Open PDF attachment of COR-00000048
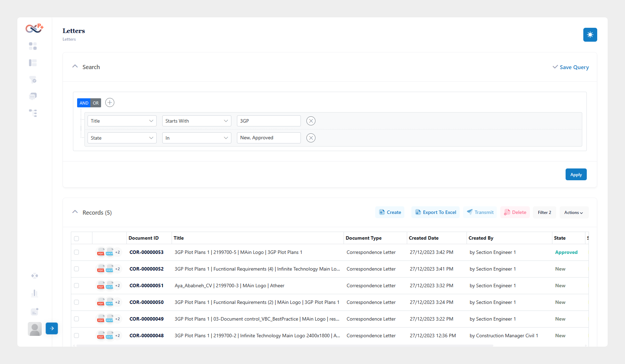Screen dimensions: 625x364 pyautogui.click(x=101, y=336)
